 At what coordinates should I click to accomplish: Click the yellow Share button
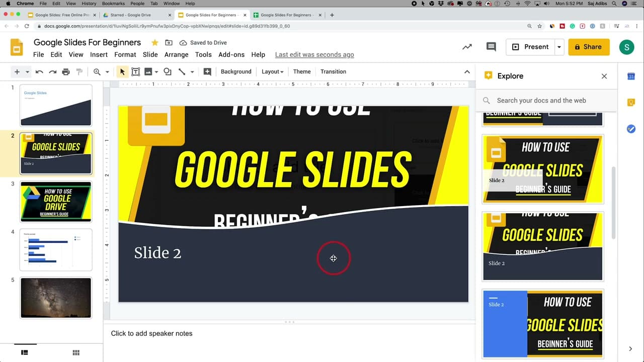coord(589,47)
